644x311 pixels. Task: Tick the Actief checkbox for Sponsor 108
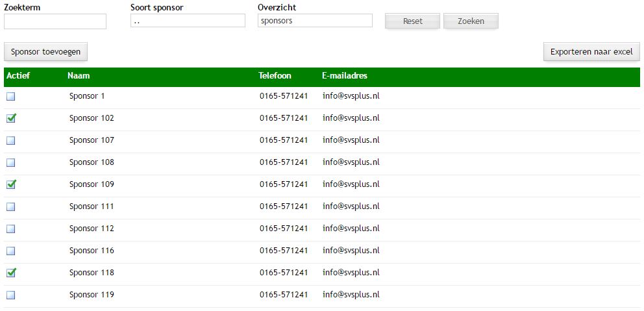point(11,163)
